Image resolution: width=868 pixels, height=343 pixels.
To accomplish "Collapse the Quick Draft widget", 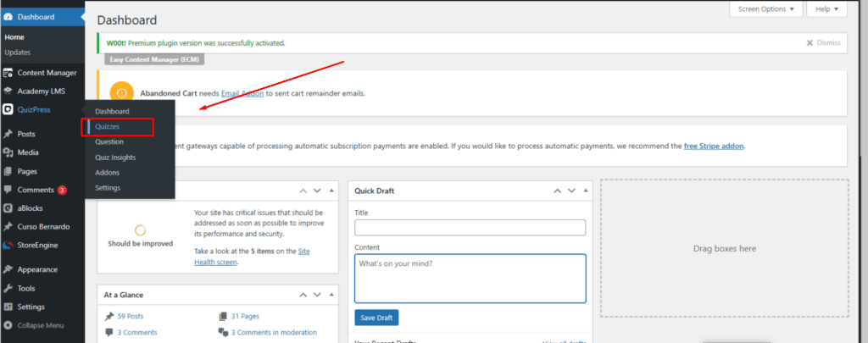I will [x=587, y=191].
